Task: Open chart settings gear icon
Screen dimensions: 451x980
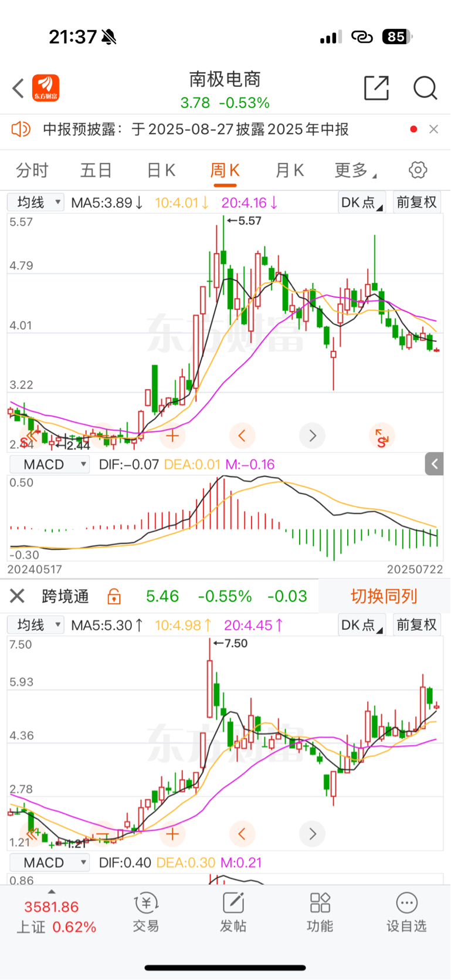Action: pyautogui.click(x=418, y=170)
